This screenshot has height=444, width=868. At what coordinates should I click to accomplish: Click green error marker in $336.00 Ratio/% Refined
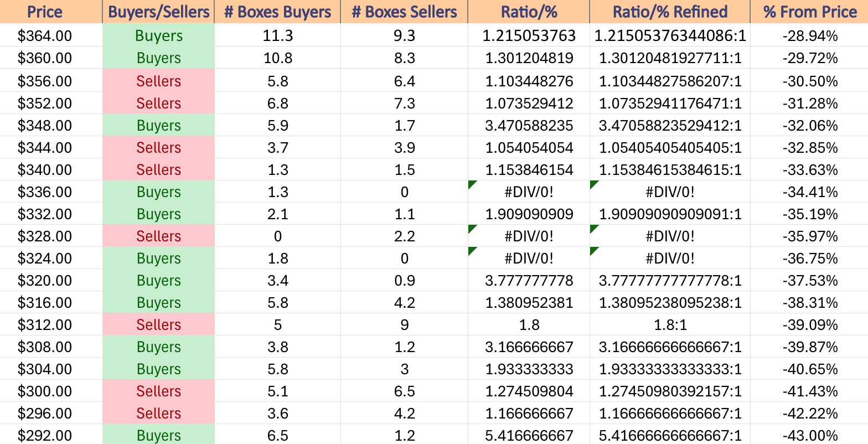(x=594, y=184)
